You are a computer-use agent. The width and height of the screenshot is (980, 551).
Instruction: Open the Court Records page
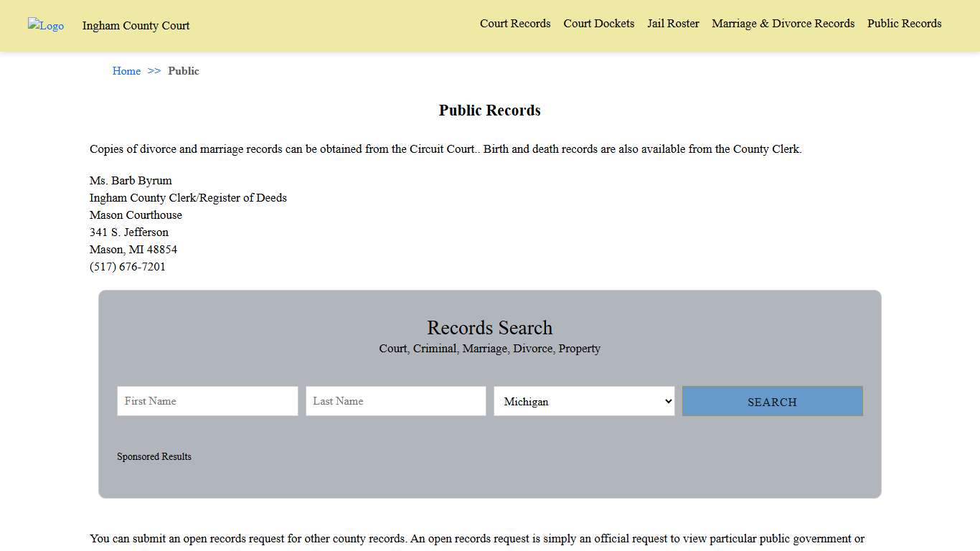tap(515, 24)
